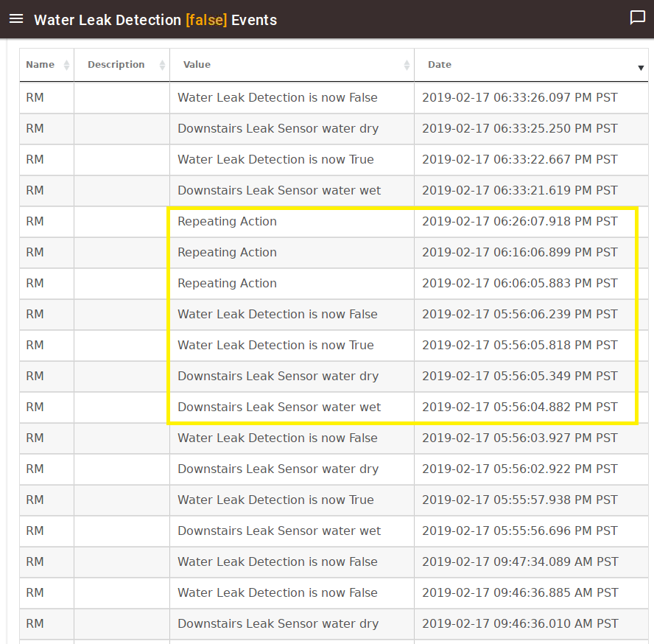Click RM name in the 06:33:26.097 PM row
Viewport: 654px width, 644px height.
pyautogui.click(x=35, y=98)
